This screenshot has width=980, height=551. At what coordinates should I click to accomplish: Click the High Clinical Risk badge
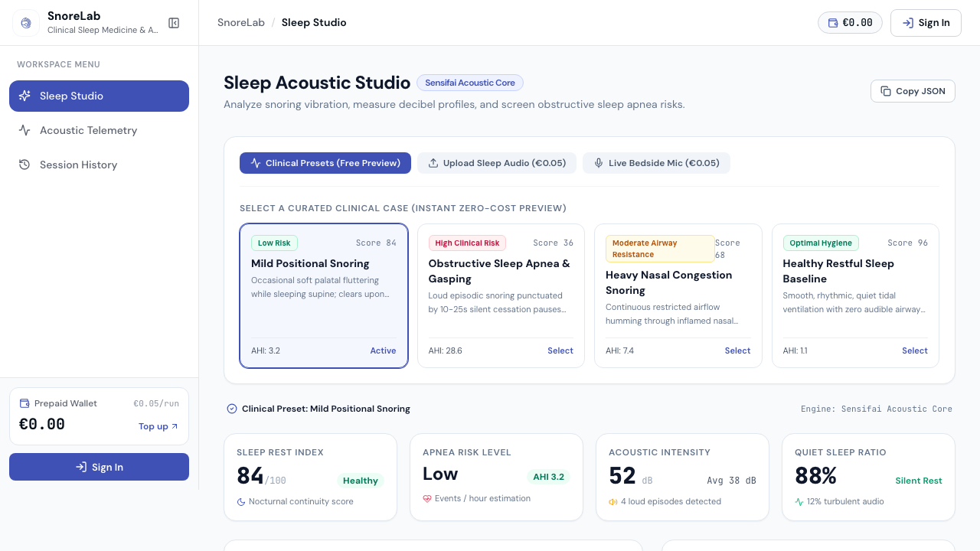(467, 243)
